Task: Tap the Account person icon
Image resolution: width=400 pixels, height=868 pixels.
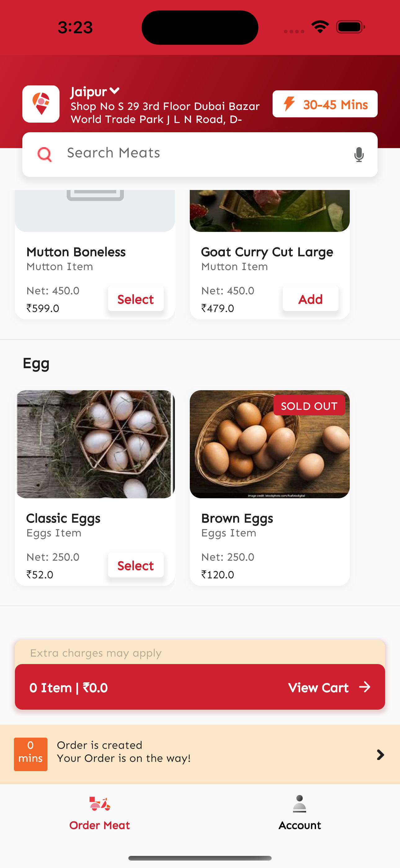Action: tap(299, 804)
